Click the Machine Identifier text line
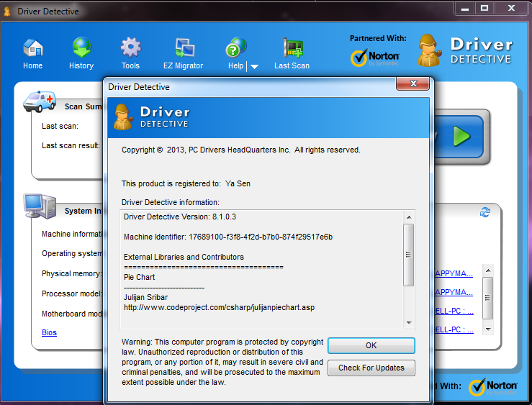The image size is (532, 405). [228, 237]
